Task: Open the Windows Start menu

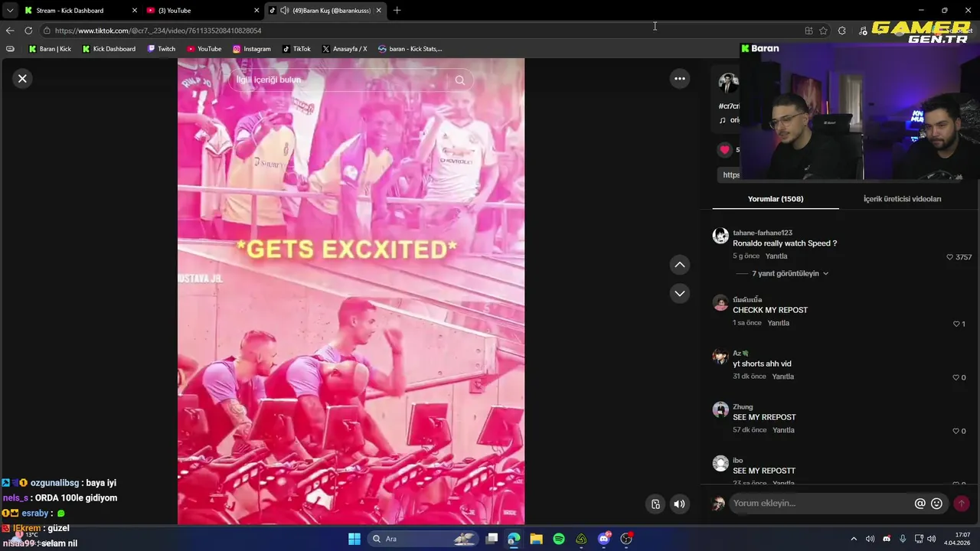Action: 354,539
